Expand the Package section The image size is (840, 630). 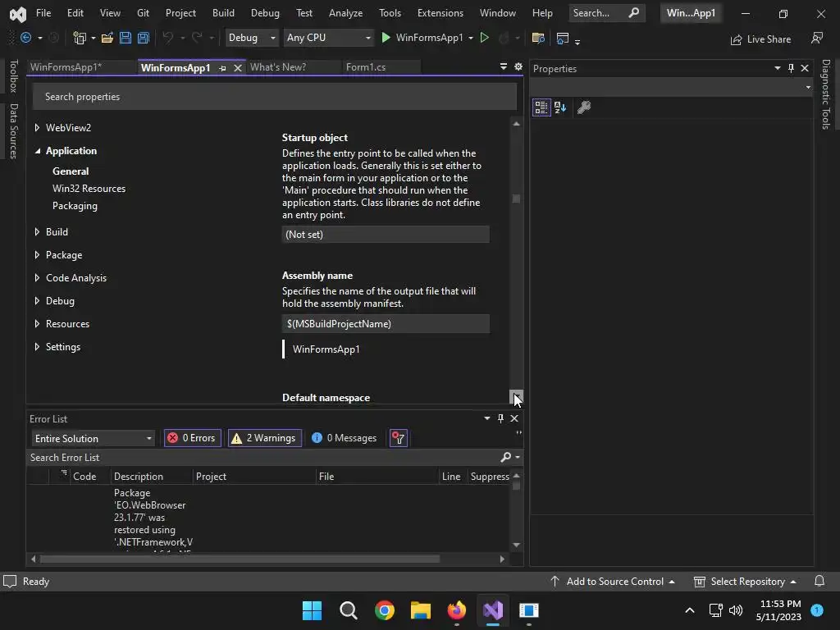37,255
